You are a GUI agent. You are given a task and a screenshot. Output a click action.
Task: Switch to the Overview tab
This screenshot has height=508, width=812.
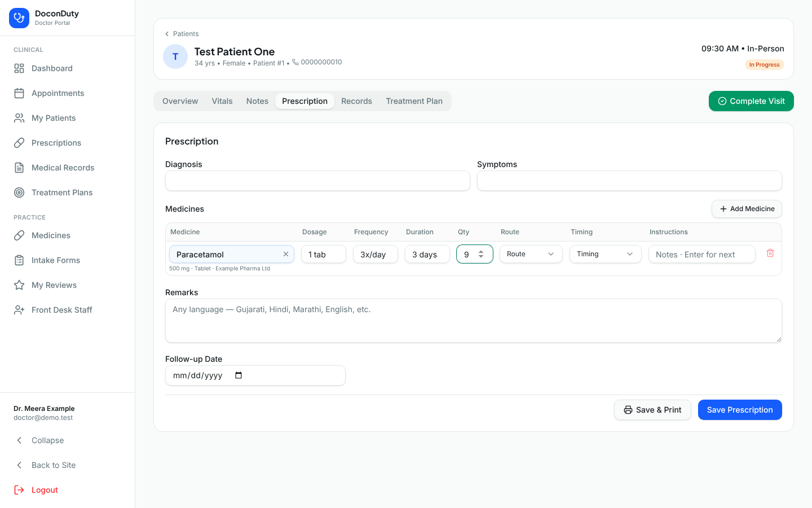coord(180,101)
